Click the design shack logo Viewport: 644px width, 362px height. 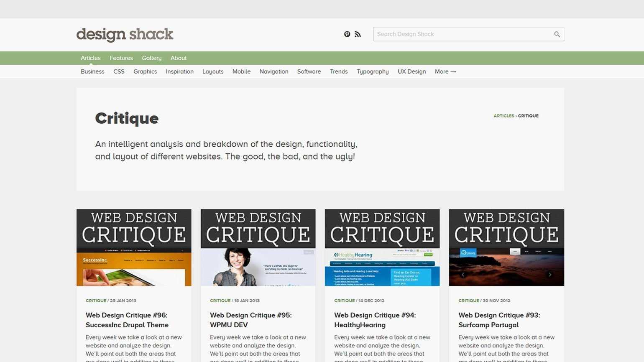tap(125, 34)
